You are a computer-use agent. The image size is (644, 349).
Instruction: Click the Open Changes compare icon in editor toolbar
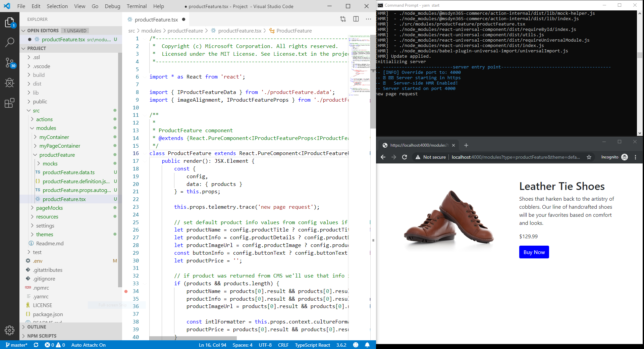coord(343,19)
